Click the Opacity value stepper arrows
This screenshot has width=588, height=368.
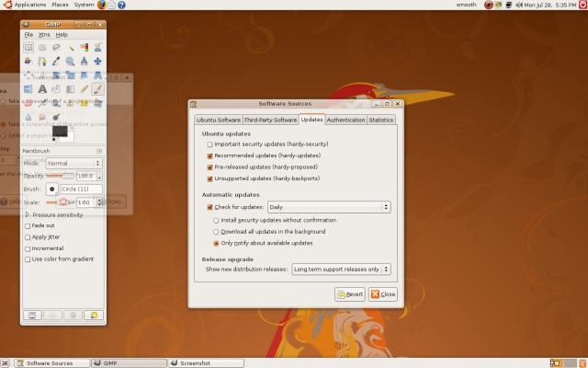click(x=99, y=176)
